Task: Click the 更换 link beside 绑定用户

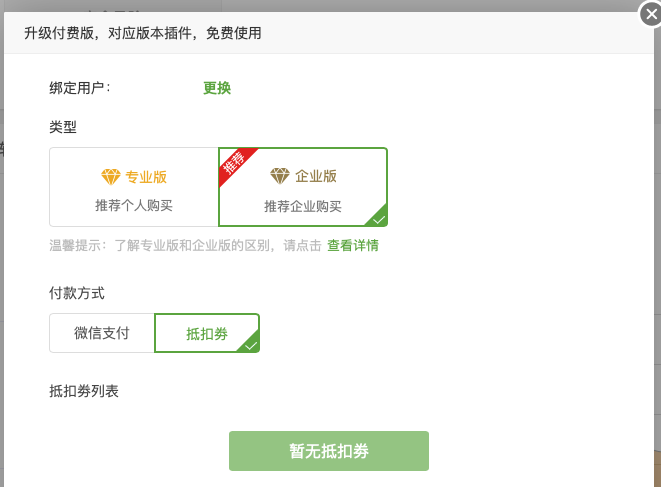Action: [217, 88]
